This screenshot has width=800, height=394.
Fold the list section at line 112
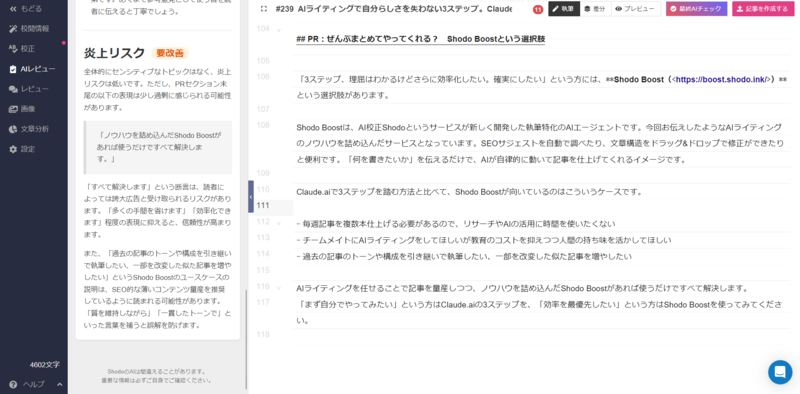279,223
